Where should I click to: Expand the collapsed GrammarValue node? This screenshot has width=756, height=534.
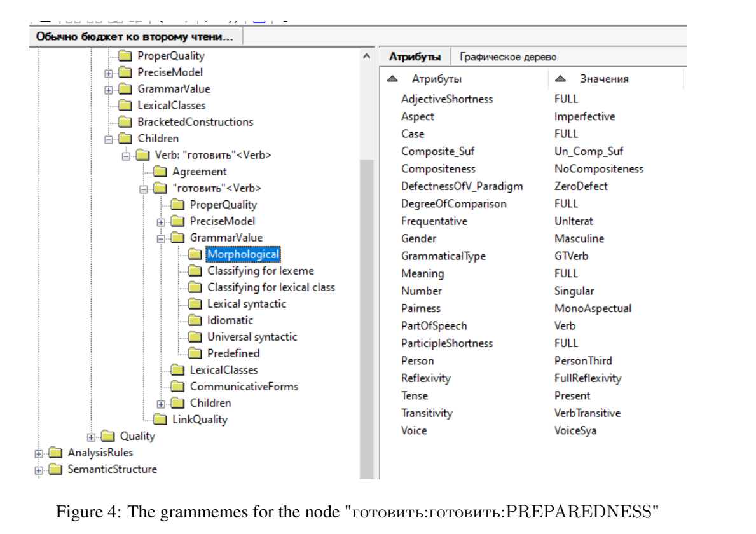(x=109, y=90)
